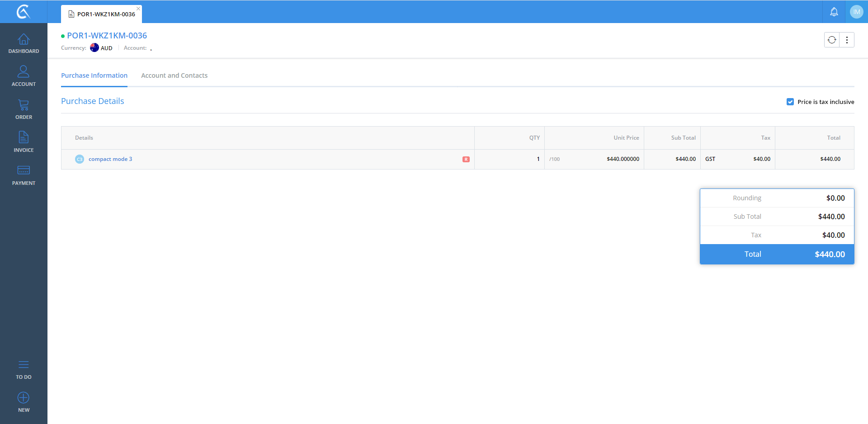The image size is (868, 424).
Task: Open the notifications bell
Action: coord(834,12)
